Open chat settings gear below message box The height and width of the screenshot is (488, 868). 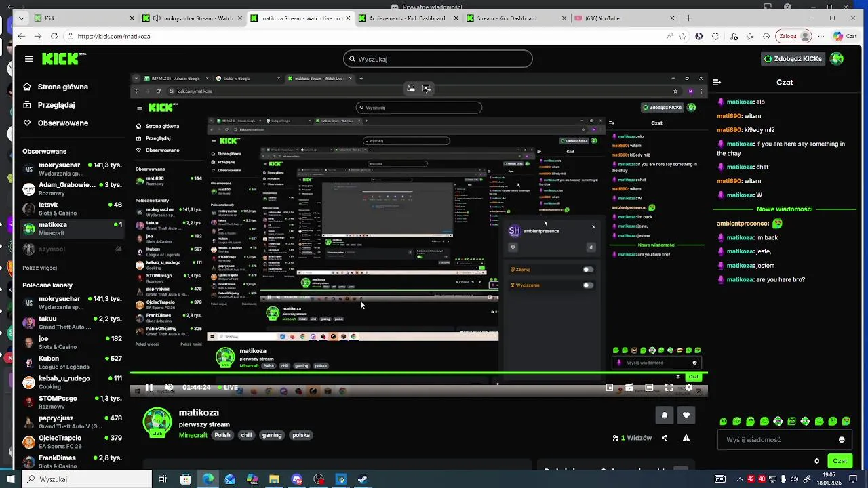pyautogui.click(x=816, y=461)
